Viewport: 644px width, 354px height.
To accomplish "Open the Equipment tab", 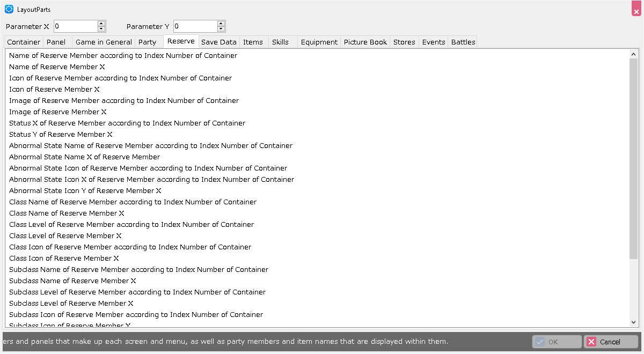I will click(319, 42).
